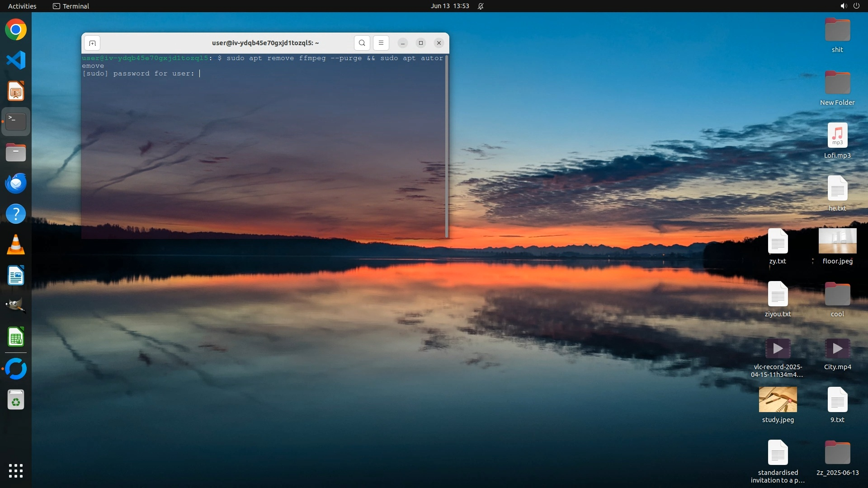This screenshot has height=488, width=868.
Task: Click the new tab button in Terminal
Action: tap(92, 43)
